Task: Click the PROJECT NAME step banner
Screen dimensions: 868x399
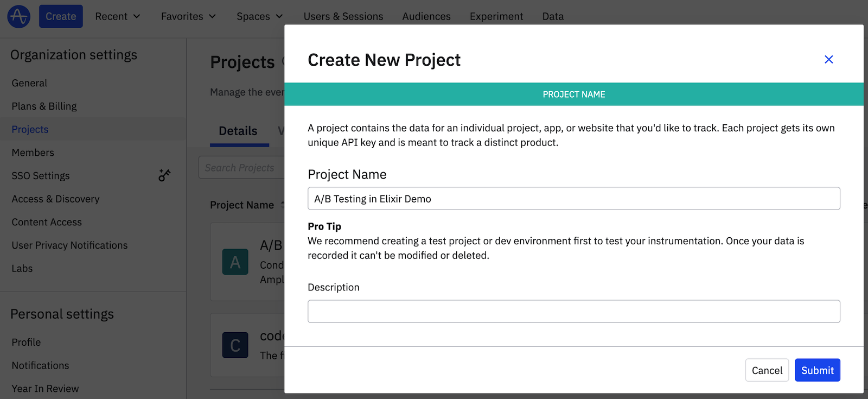Action: (574, 94)
